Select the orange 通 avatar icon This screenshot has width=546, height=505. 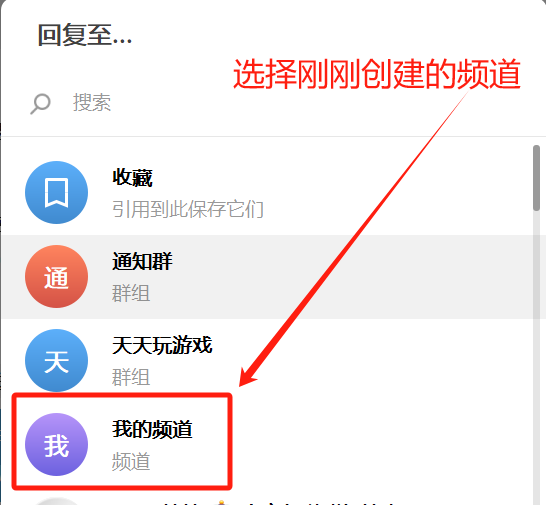(56, 277)
